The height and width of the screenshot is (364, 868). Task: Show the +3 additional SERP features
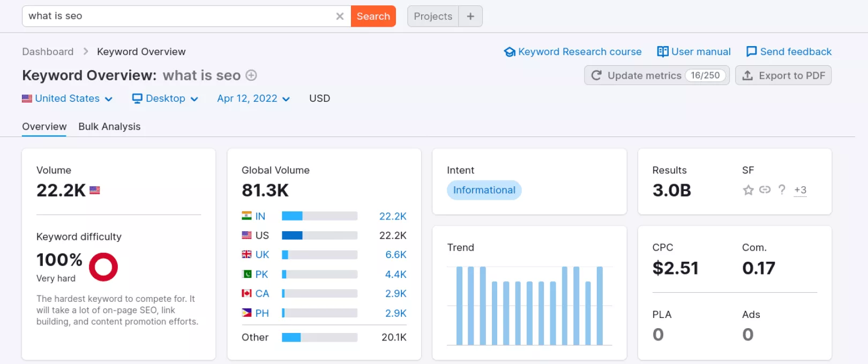[800, 190]
